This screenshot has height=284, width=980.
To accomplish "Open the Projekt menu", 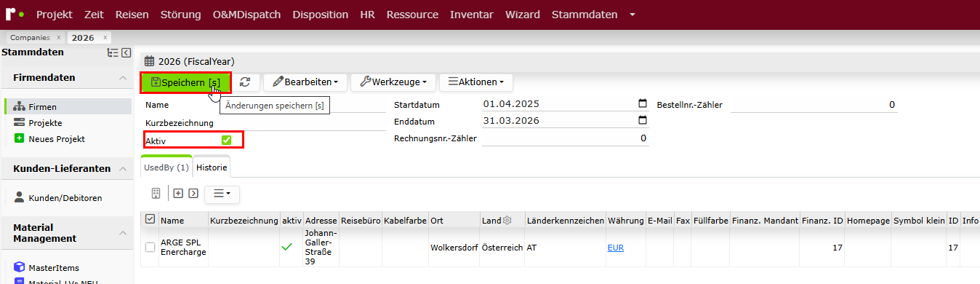I will (x=55, y=15).
